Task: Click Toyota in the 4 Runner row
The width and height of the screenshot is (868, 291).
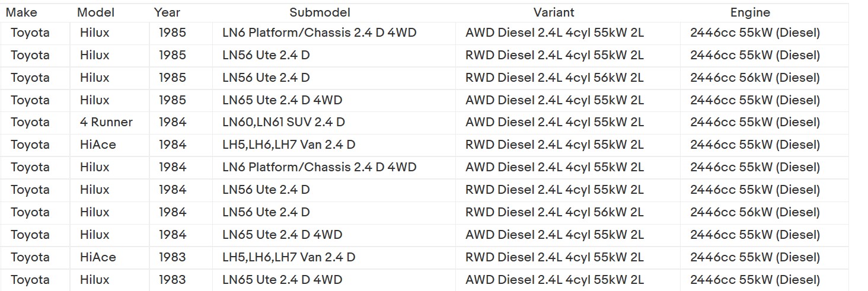Action: [30, 123]
